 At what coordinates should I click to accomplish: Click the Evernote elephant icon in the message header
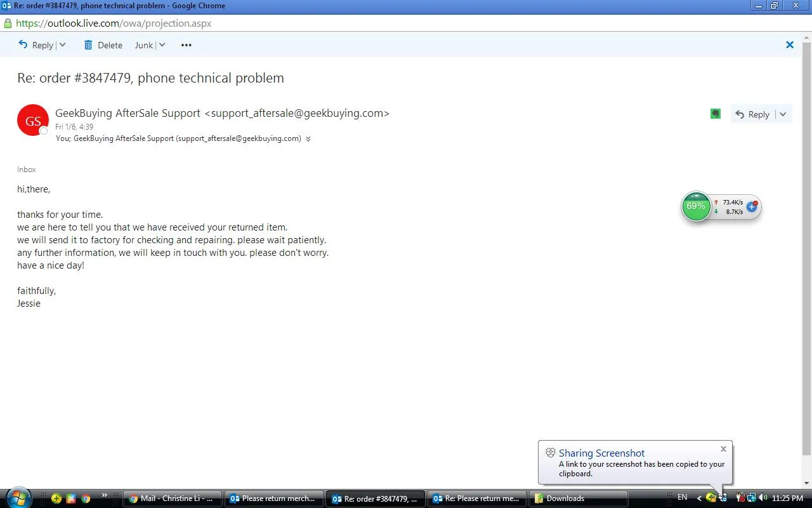716,114
